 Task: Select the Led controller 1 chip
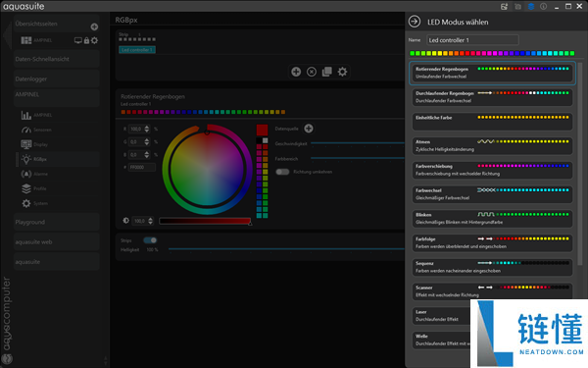[x=137, y=50]
